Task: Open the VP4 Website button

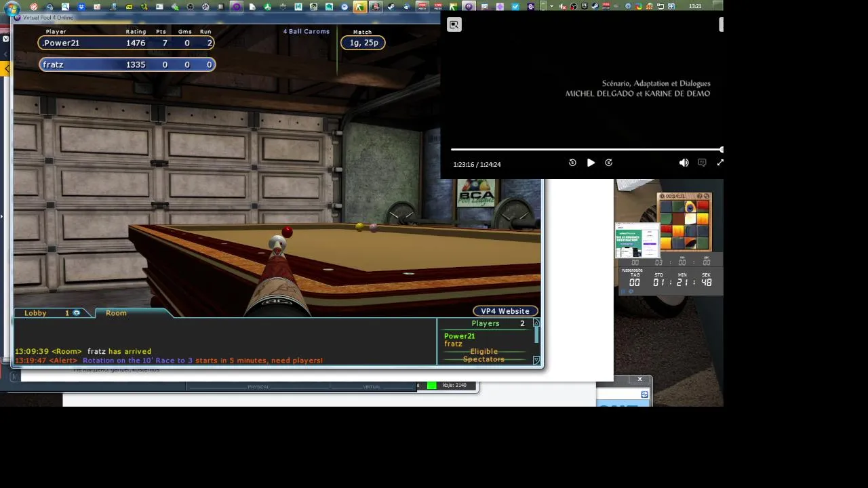Action: coord(505,311)
